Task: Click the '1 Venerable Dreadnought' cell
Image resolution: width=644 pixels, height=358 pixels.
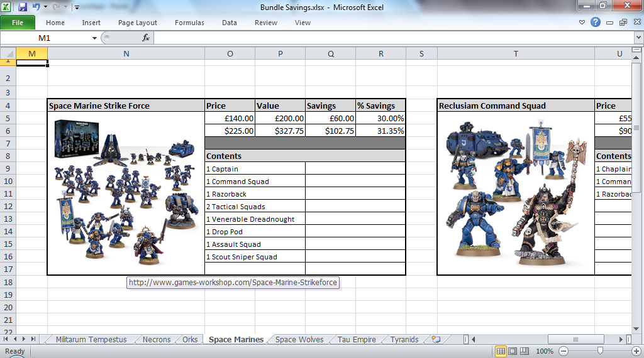Action: 255,219
